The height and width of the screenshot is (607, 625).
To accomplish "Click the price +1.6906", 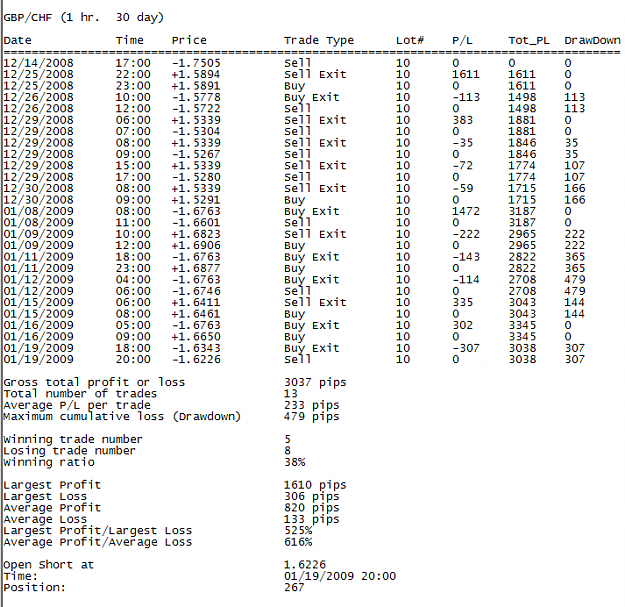I will tap(196, 246).
